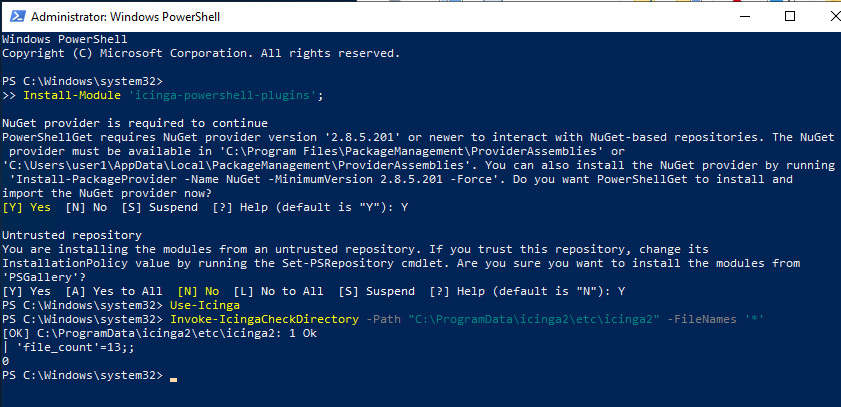Minimize the PowerShell window
The height and width of the screenshot is (407, 841).
point(740,17)
